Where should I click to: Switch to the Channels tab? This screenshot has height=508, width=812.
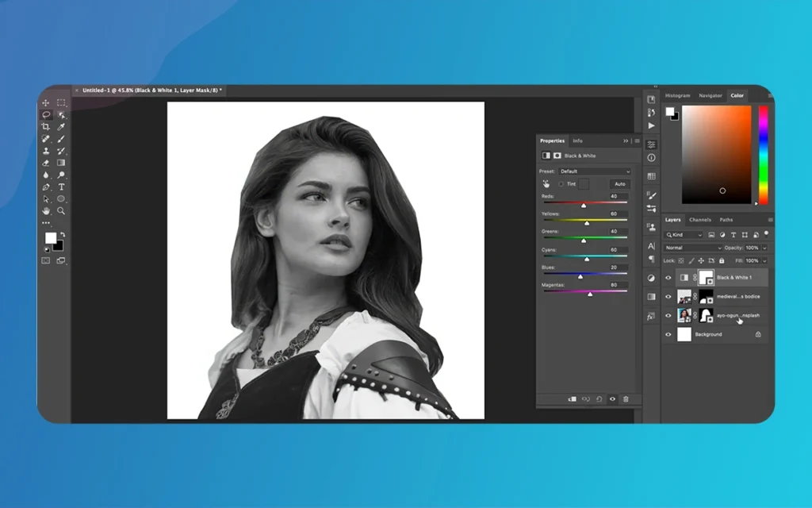pos(699,220)
